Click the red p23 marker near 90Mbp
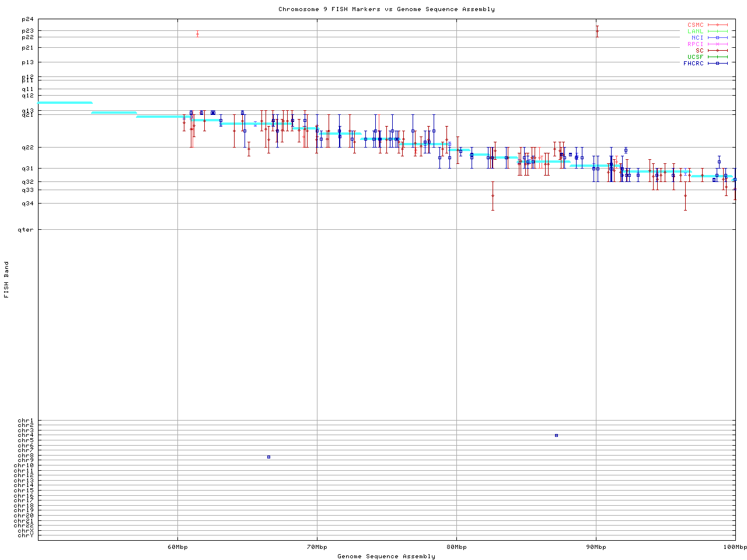 pyautogui.click(x=597, y=31)
